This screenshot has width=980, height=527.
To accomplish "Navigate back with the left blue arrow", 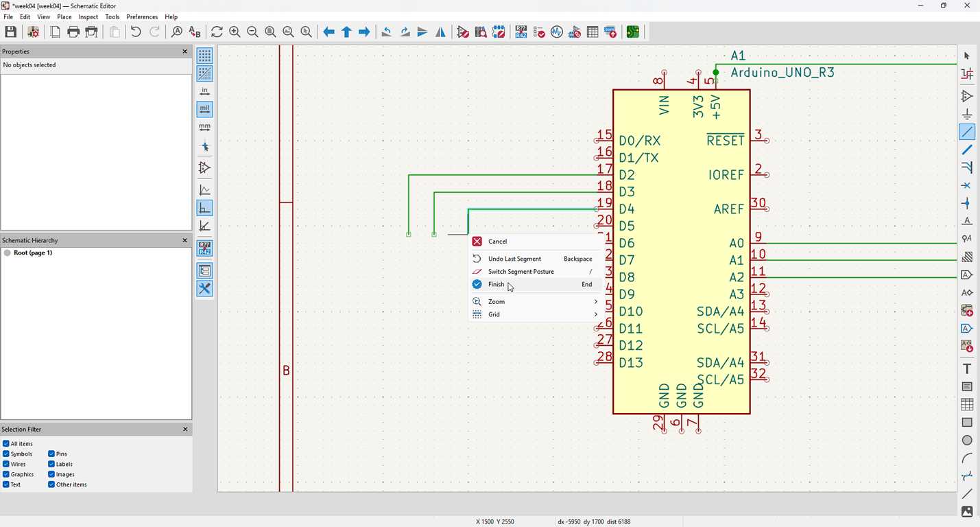I will point(329,32).
